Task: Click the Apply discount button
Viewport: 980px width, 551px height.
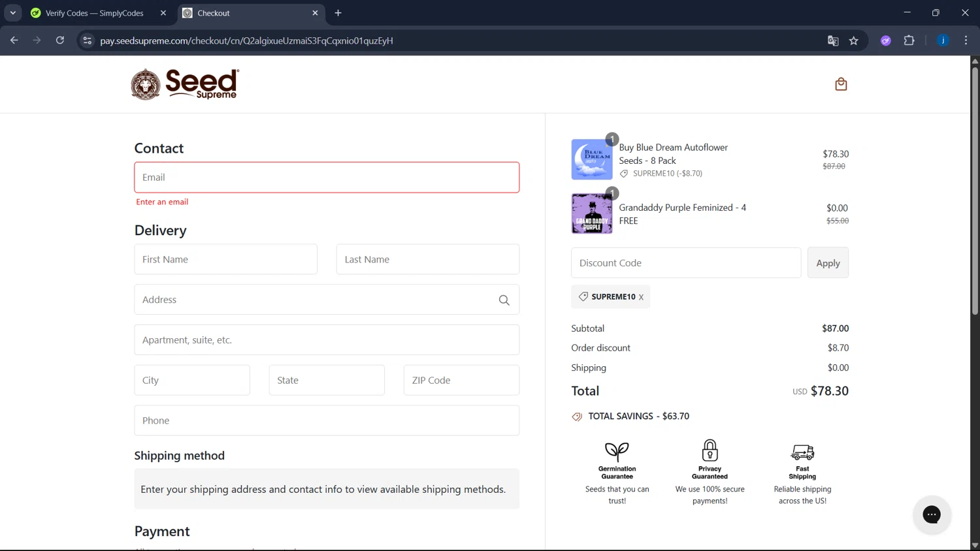Action: [x=828, y=263]
